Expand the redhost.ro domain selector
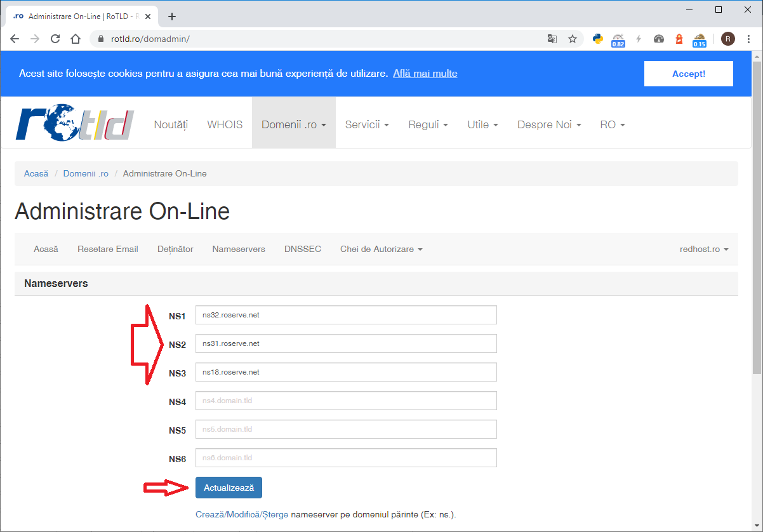 703,249
